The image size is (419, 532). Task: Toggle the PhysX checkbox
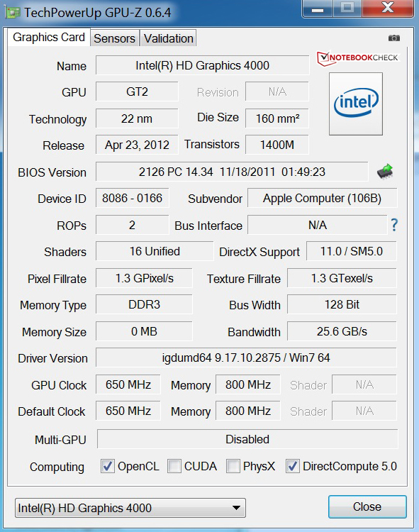233,466
